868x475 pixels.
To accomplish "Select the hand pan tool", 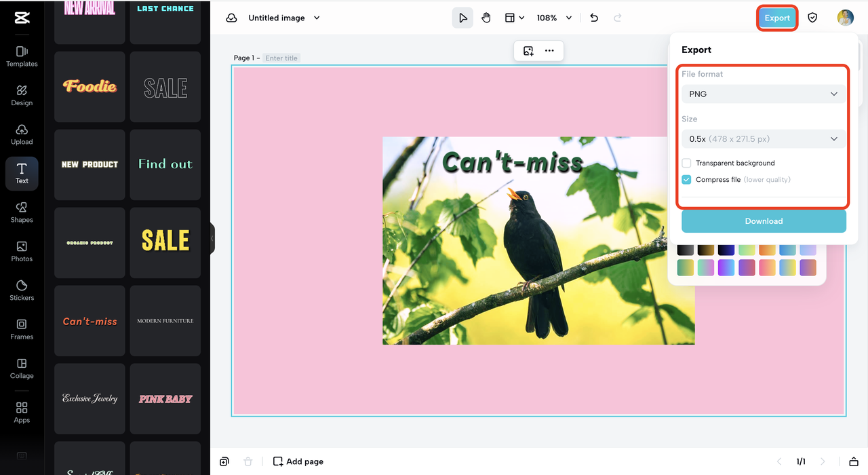I will [x=486, y=18].
